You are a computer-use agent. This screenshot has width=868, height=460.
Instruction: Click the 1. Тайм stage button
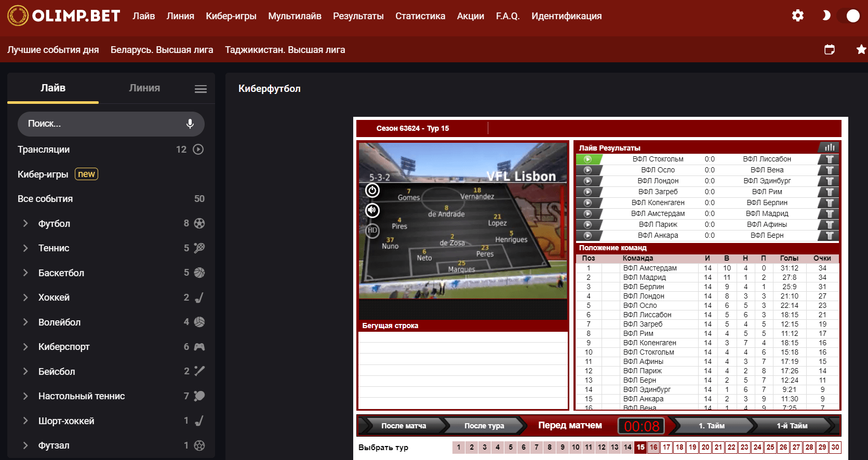pos(712,426)
